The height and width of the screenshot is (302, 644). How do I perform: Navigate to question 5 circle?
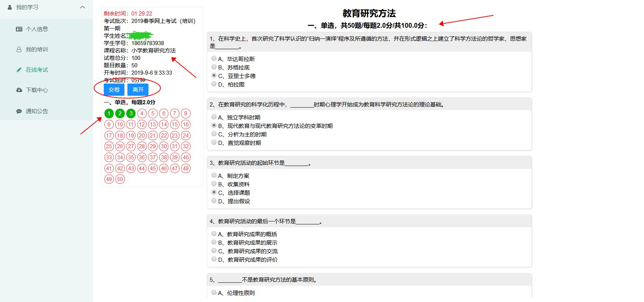point(153,113)
